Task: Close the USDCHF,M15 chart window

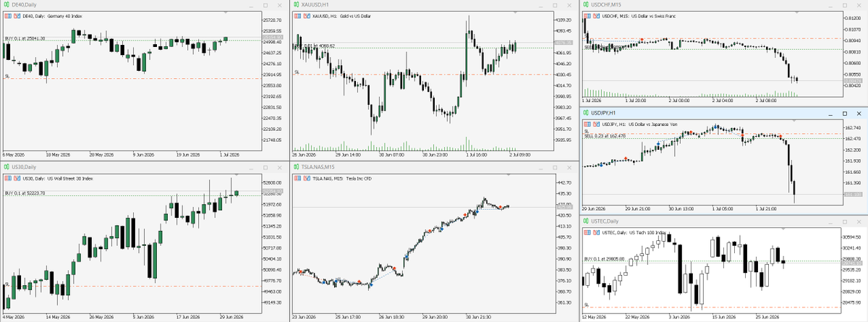Action: click(x=859, y=5)
